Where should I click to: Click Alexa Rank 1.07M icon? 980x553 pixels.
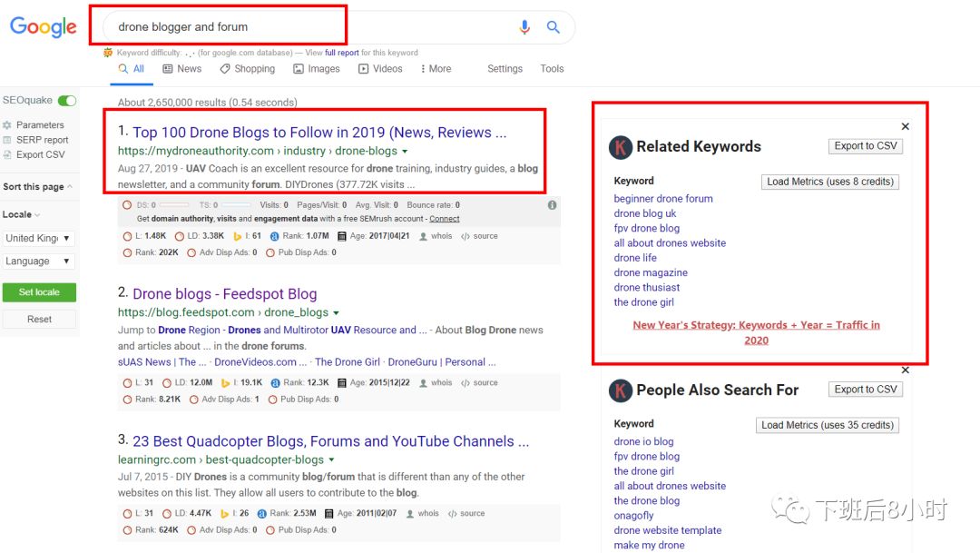tap(274, 236)
